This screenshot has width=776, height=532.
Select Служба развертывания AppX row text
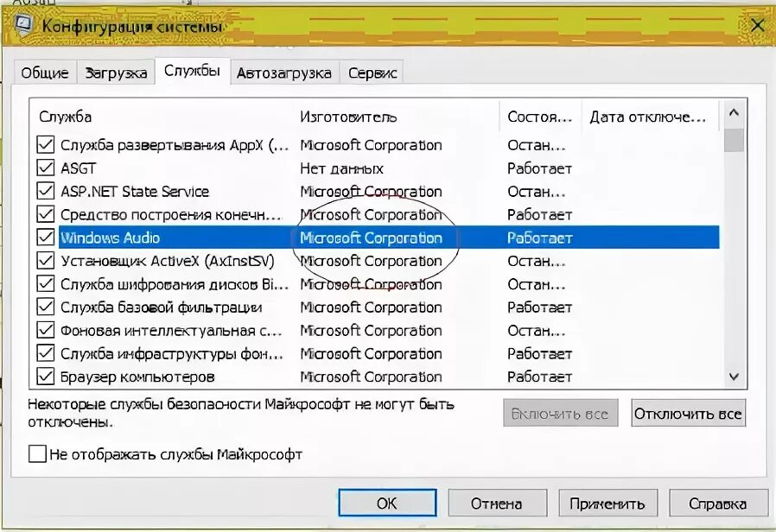175,145
